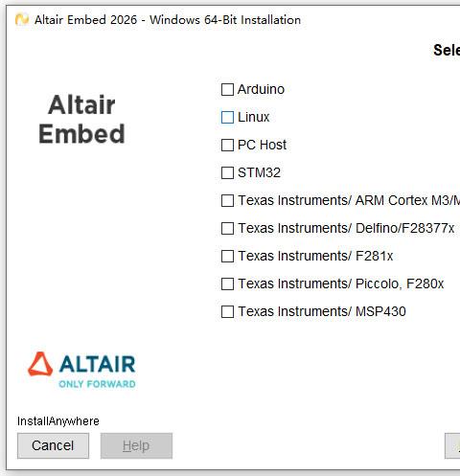
Task: Click the Altair Embed title bar icon
Action: click(22, 19)
